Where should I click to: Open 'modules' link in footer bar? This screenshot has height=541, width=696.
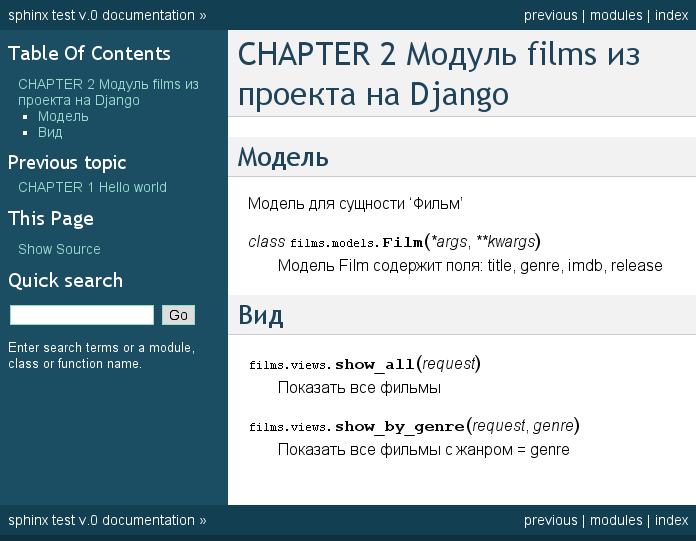click(616, 520)
